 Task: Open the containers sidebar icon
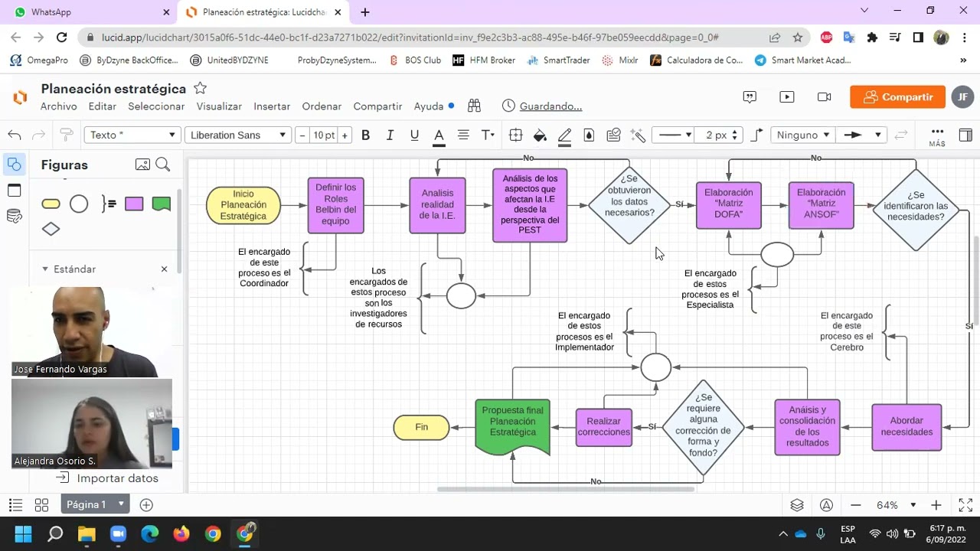coord(14,191)
